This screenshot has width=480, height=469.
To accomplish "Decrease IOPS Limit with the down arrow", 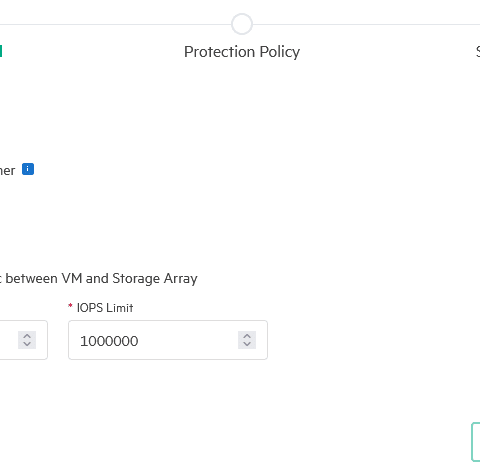I will click(247, 344).
